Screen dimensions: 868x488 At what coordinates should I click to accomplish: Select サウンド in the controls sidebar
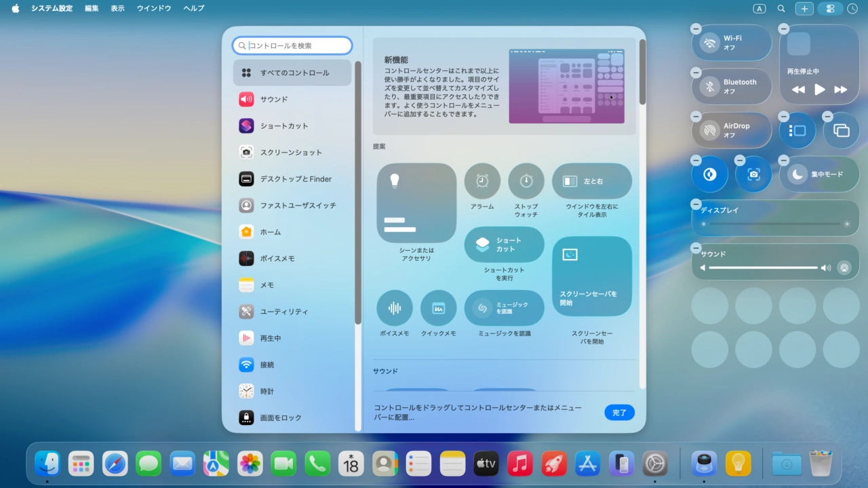(x=292, y=99)
